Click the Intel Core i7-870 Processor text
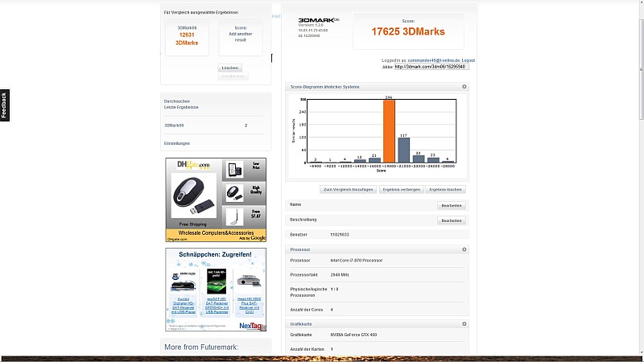Screen dimensions: 644x362 click(357, 261)
